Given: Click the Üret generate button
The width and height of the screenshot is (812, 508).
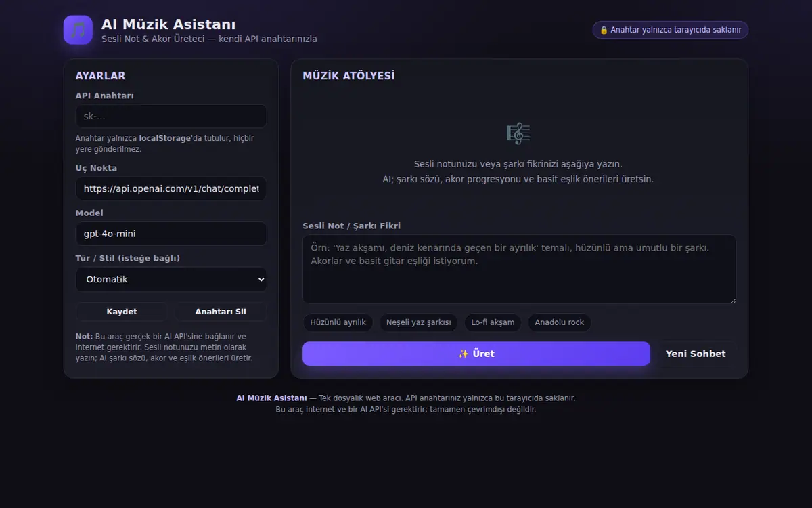Looking at the screenshot, I should coord(476,354).
